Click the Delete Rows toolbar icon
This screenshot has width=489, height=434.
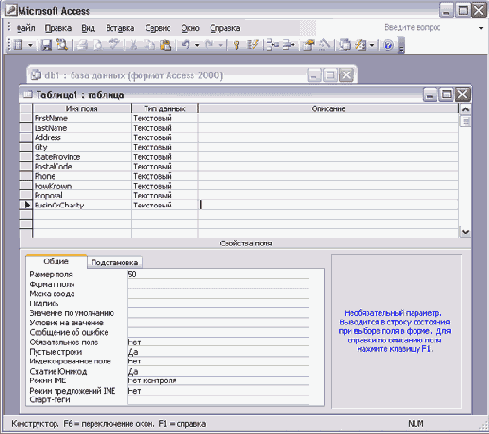pyautogui.click(x=289, y=45)
